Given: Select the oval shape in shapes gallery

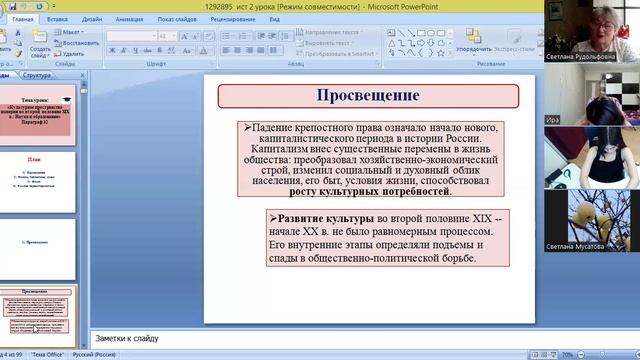Looking at the screenshot, I should click(431, 33).
